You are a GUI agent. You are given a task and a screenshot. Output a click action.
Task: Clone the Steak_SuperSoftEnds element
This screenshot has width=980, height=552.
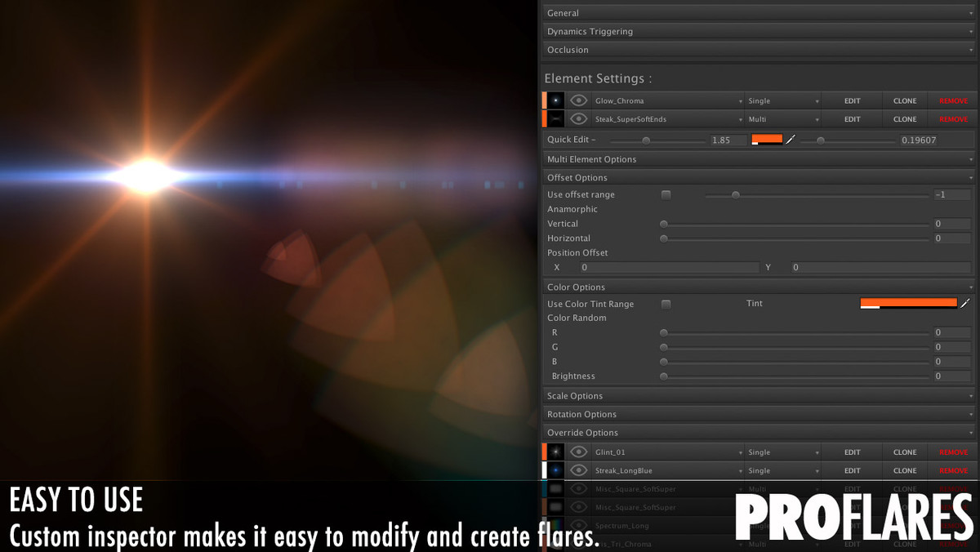point(905,119)
